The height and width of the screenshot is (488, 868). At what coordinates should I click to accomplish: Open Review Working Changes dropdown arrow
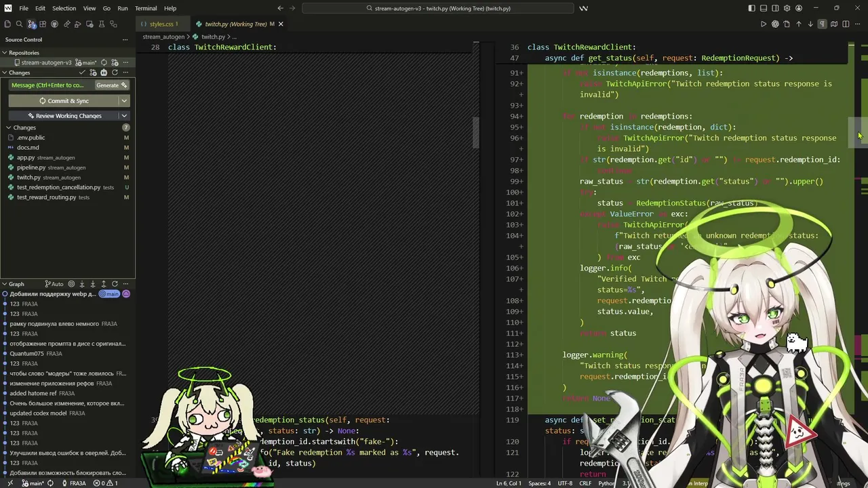pos(124,116)
